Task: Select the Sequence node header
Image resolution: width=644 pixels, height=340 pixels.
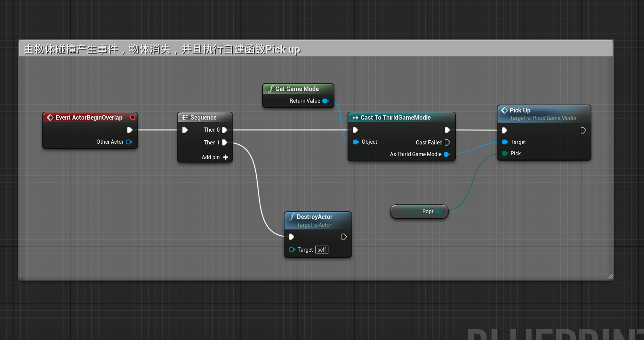Action: (205, 117)
